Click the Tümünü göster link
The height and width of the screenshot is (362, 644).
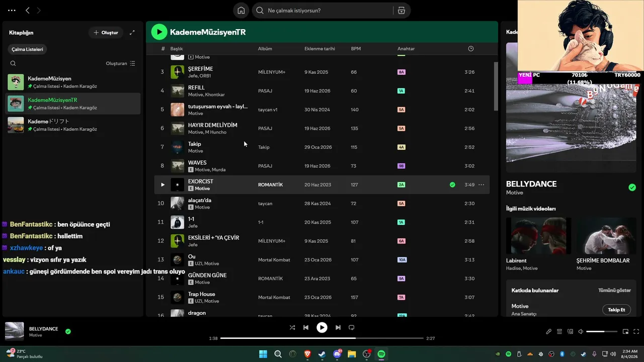pos(614,291)
